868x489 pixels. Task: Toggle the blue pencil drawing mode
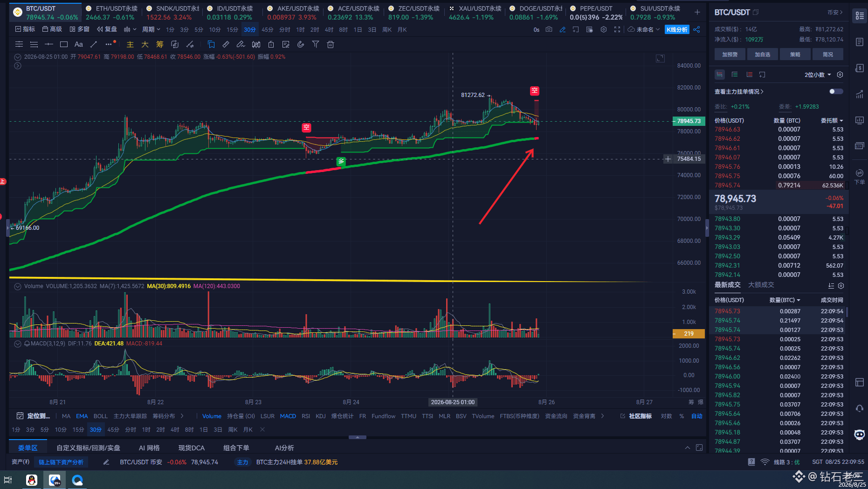(563, 29)
